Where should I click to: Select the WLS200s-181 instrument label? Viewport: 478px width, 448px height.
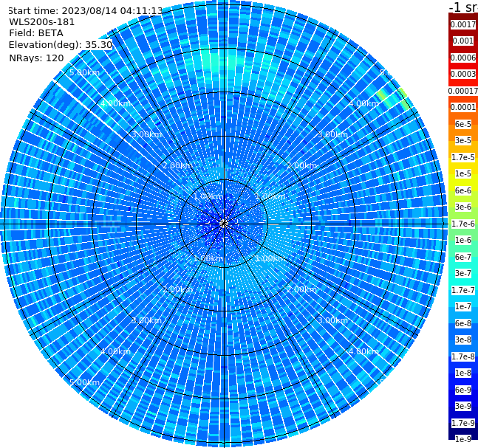click(42, 22)
